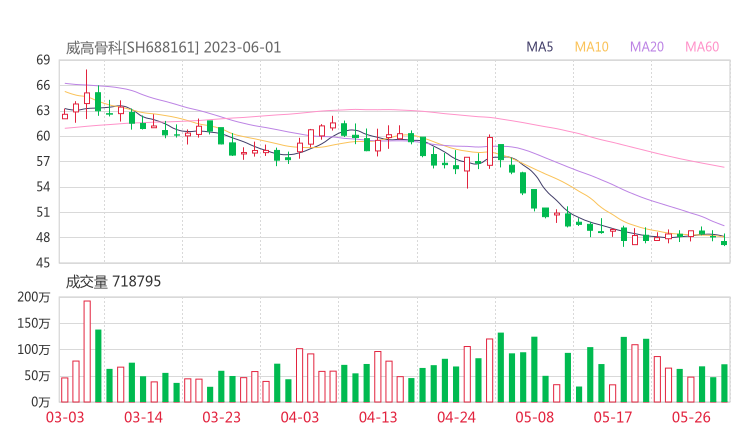The height and width of the screenshot is (440, 740).
Task: Jump to the 04-24 date marker
Action: [x=457, y=417]
